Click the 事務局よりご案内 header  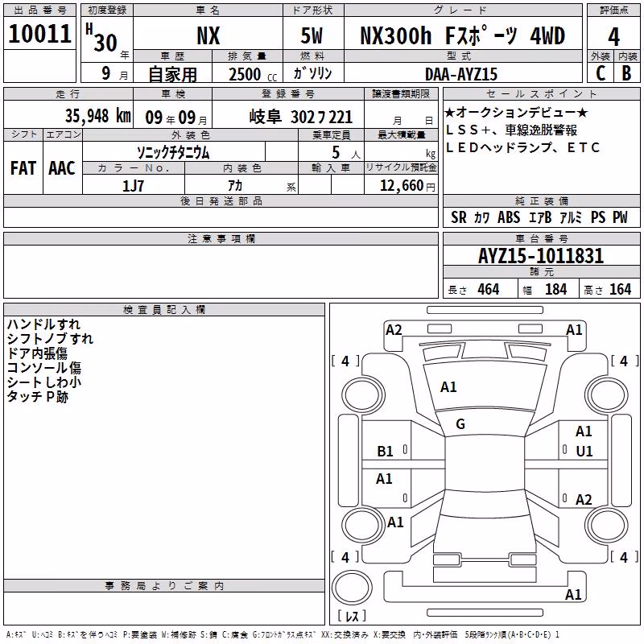point(164,586)
